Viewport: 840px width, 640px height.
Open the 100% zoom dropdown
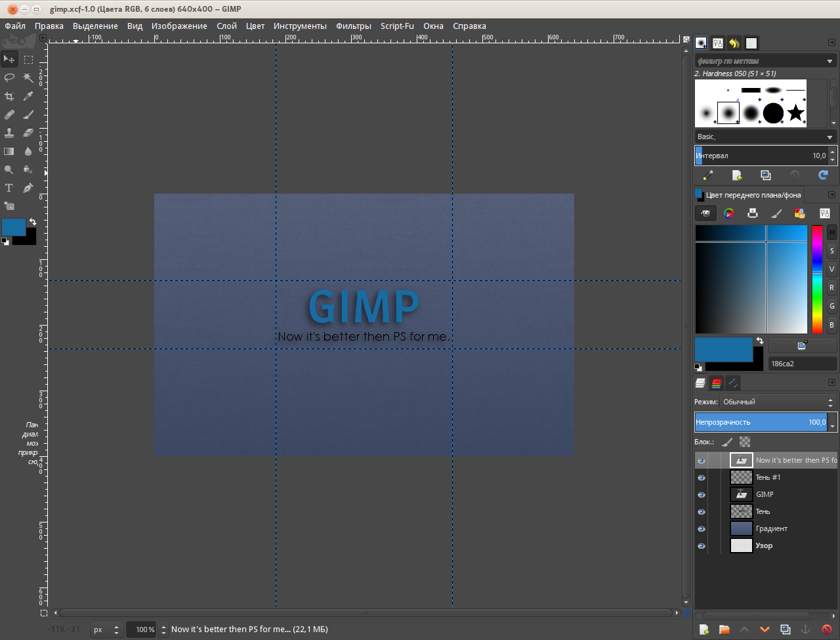click(164, 629)
